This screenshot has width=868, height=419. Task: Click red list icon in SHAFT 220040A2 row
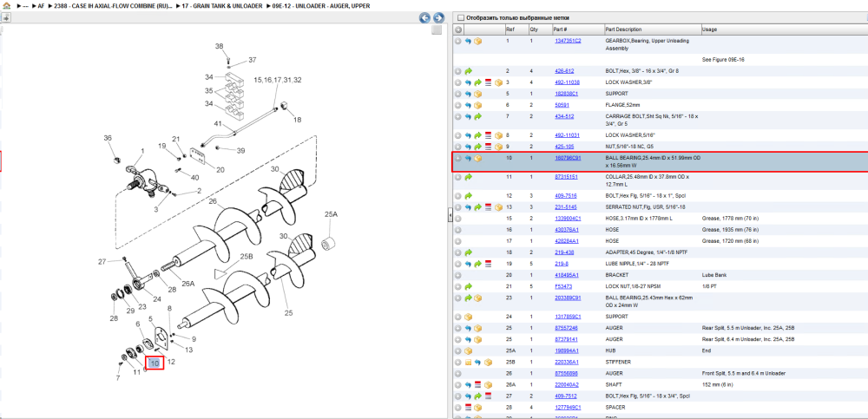478,384
